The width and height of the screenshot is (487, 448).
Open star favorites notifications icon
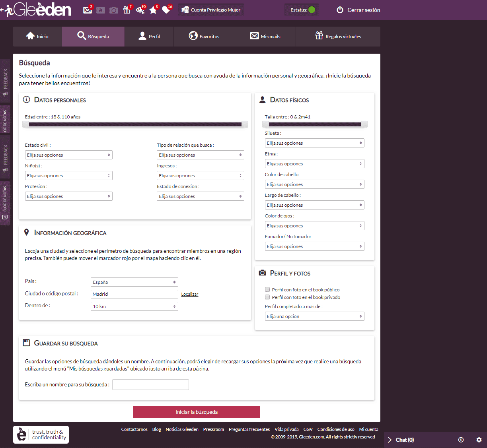[153, 10]
